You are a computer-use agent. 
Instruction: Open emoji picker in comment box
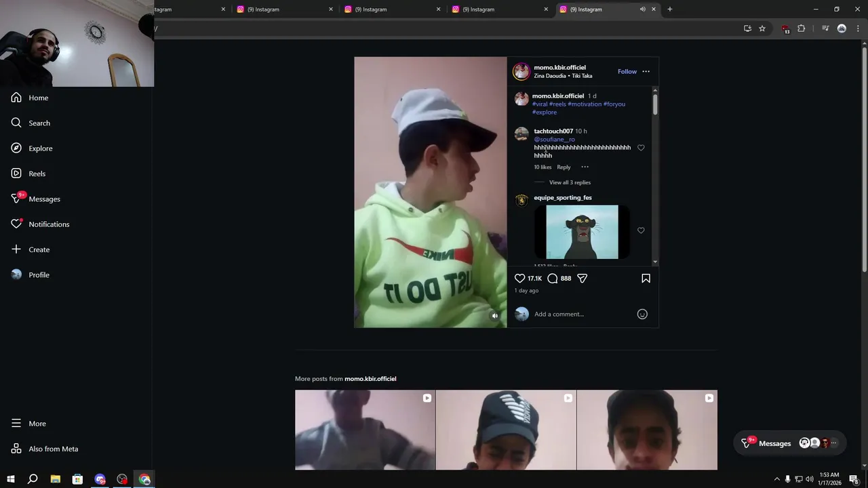coord(642,314)
